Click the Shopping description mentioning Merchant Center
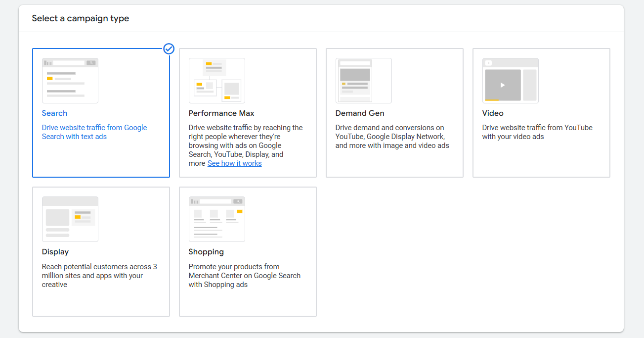The width and height of the screenshot is (644, 338). coord(244,276)
